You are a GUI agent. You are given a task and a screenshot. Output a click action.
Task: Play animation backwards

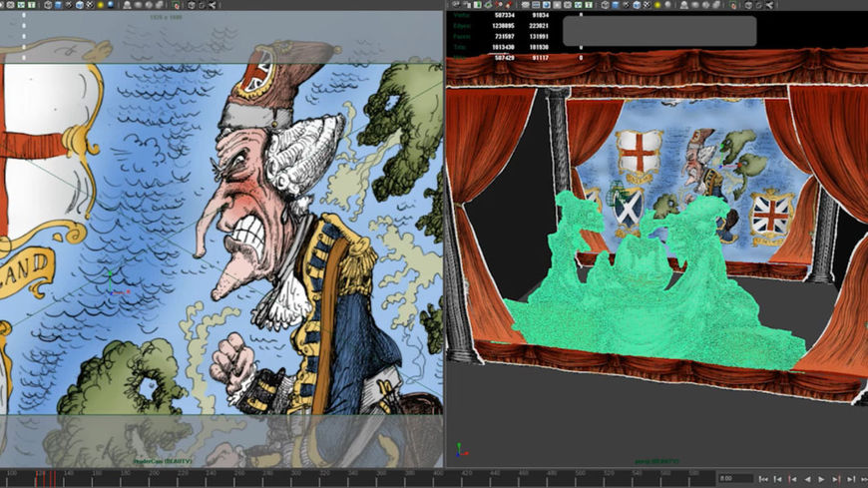coord(808,479)
